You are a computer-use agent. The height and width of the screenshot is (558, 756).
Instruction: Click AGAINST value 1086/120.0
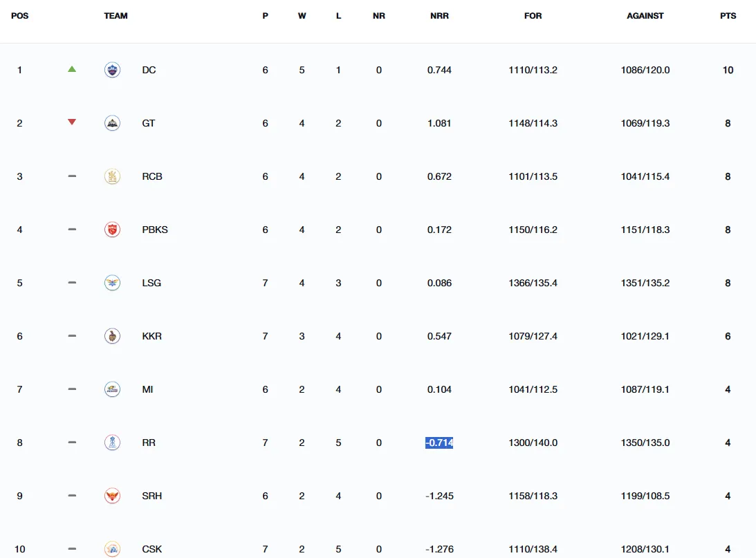[x=645, y=70]
